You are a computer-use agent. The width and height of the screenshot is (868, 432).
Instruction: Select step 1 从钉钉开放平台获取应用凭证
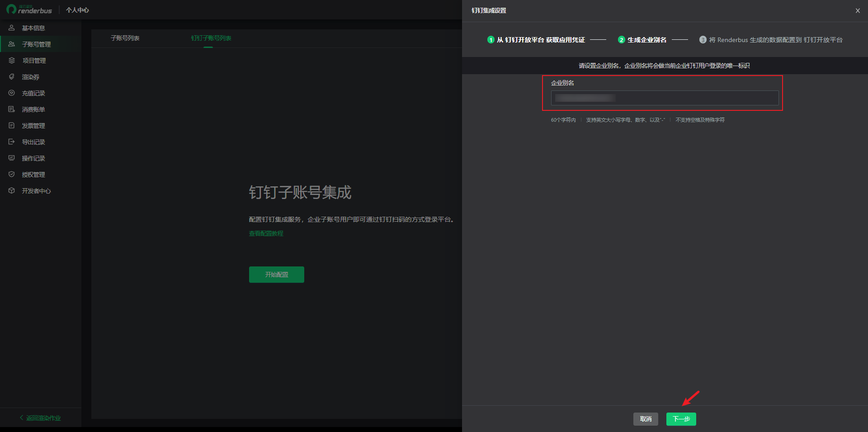[536, 40]
